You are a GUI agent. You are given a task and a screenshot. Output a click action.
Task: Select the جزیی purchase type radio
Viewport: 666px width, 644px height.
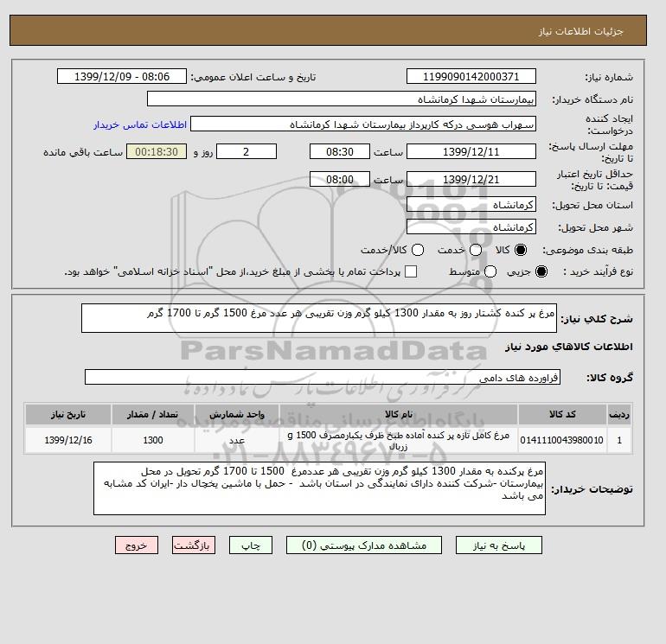click(x=541, y=271)
